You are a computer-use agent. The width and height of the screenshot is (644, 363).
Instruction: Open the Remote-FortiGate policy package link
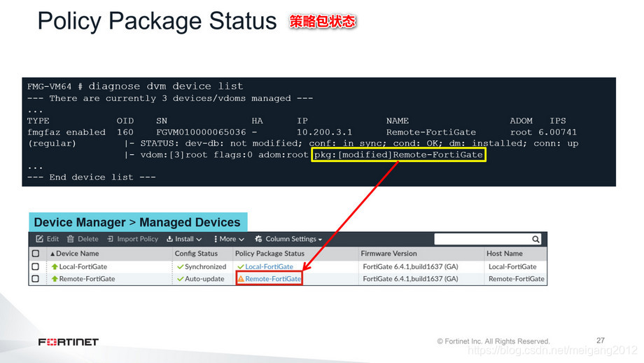[x=273, y=279]
